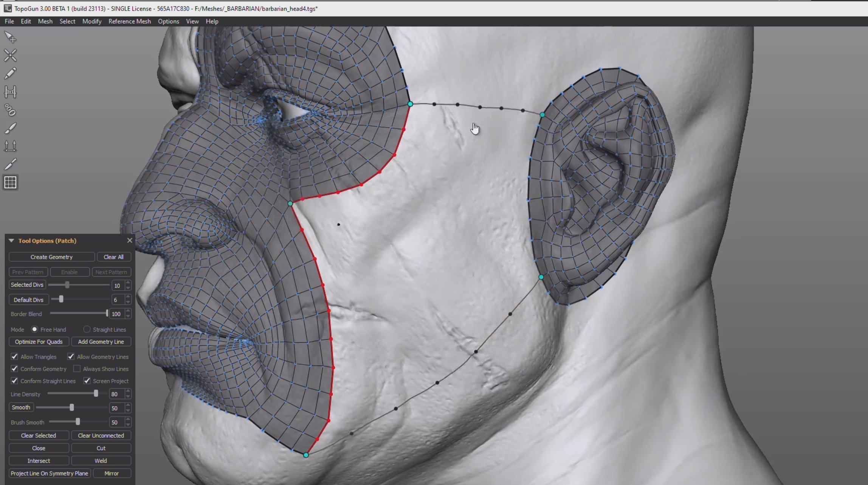Select the Bridge tool icon
The image size is (868, 485).
(10, 92)
